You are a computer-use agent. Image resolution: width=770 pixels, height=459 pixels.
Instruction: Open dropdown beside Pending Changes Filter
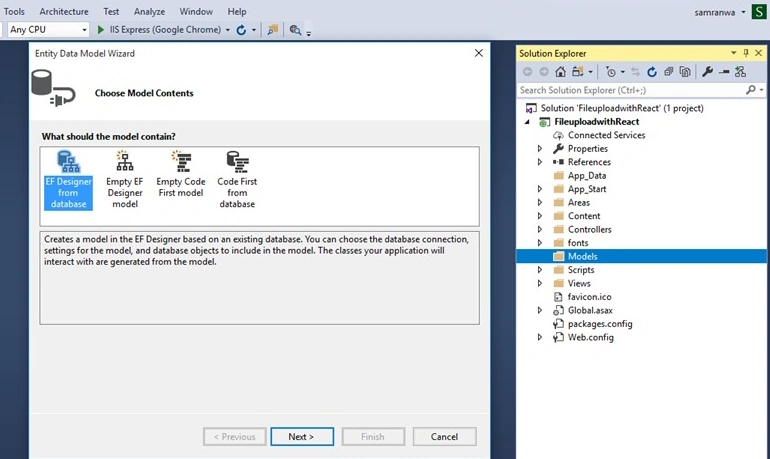tap(623, 72)
